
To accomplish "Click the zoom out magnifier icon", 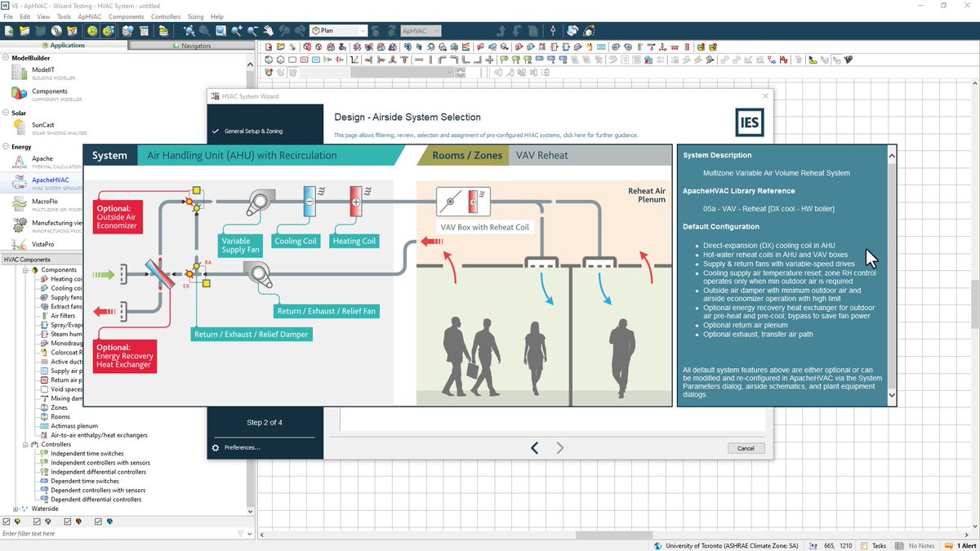I will pyautogui.click(x=253, y=31).
